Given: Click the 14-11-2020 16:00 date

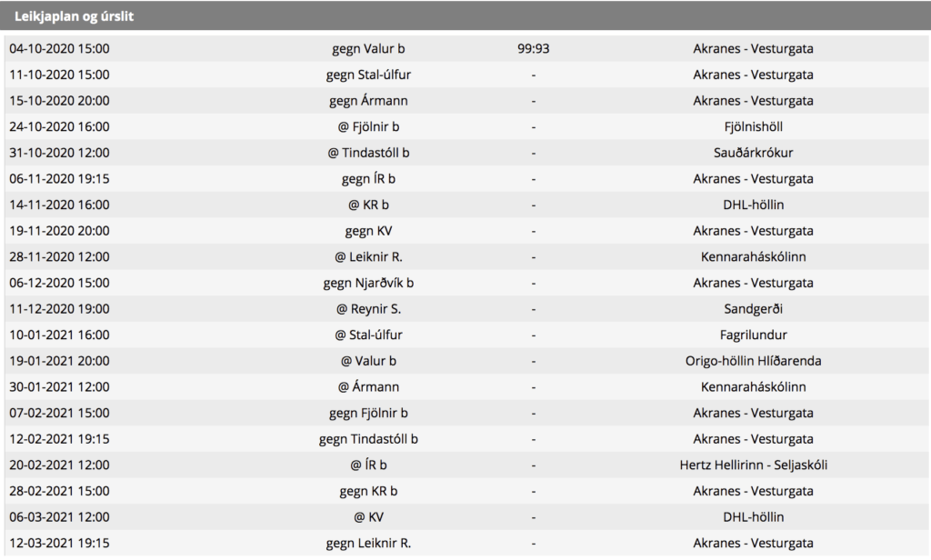Looking at the screenshot, I should pos(59,205).
